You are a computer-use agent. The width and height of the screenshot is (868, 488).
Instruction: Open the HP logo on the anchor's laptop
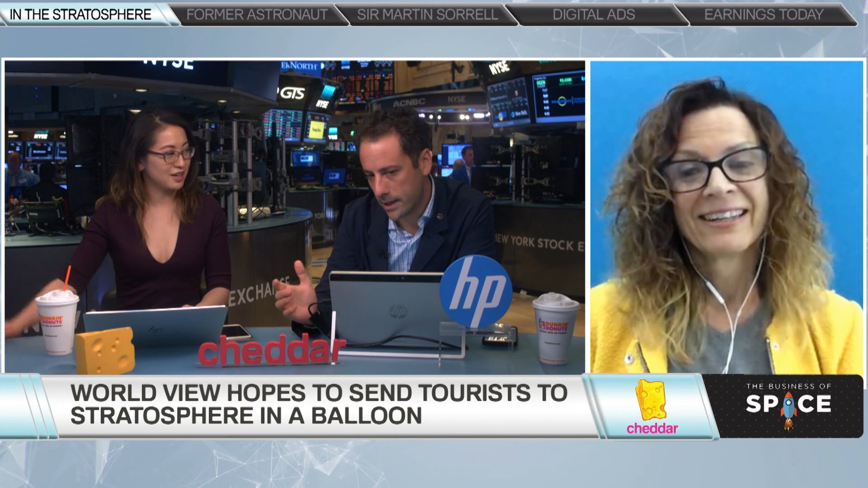(x=398, y=312)
